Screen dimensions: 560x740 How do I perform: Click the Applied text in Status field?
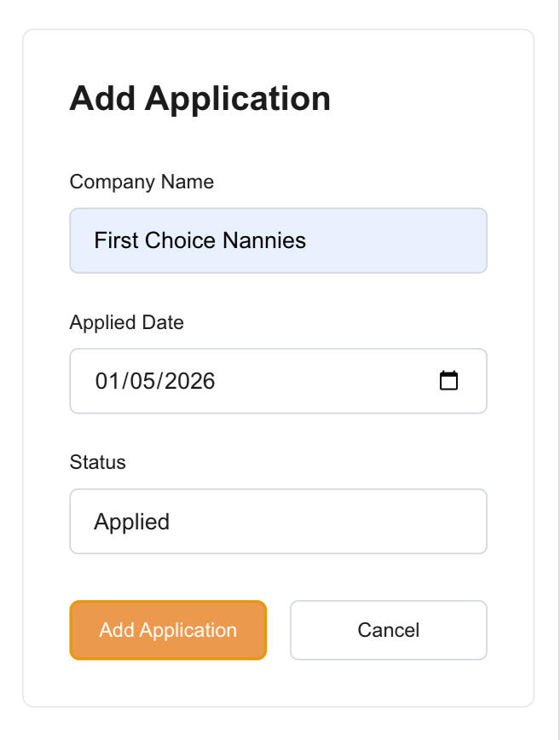(131, 521)
